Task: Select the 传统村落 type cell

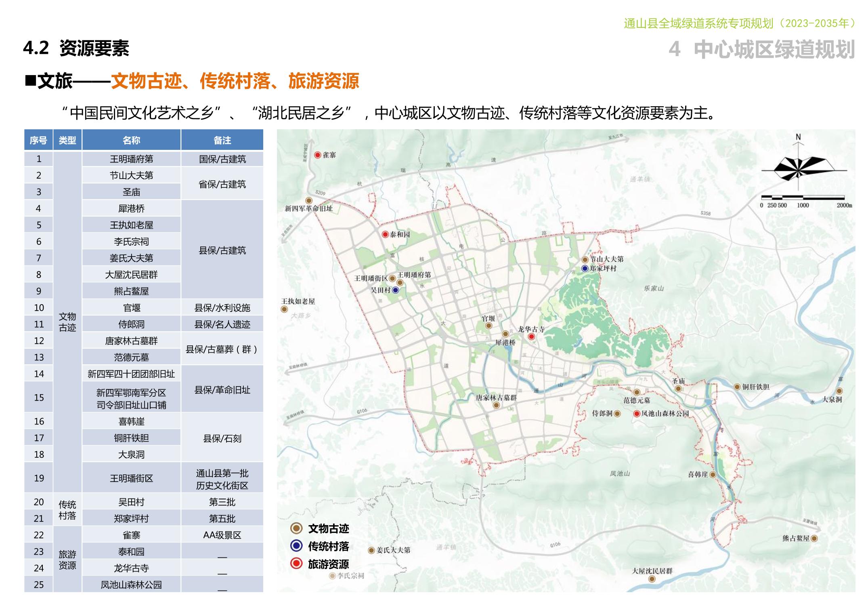Action: point(67,510)
